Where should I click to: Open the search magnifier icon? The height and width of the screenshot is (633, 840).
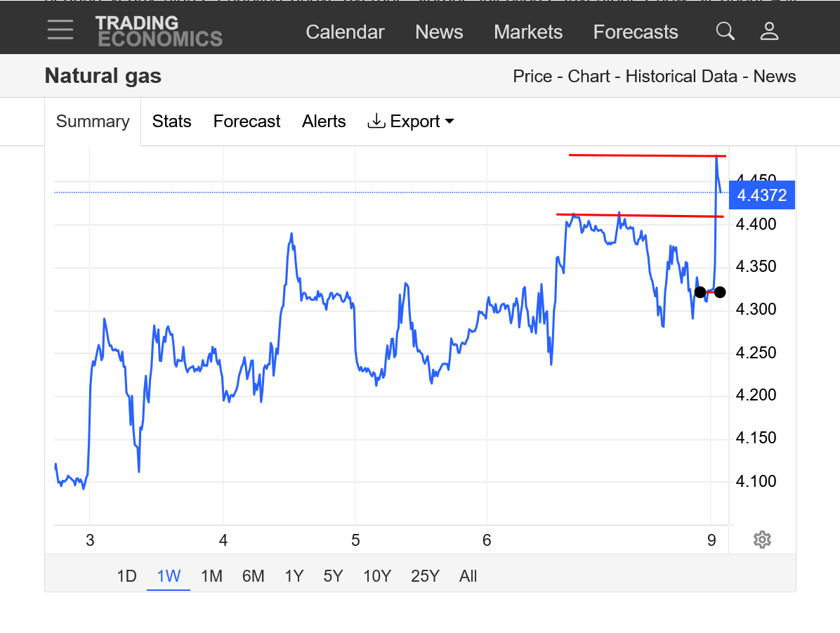(725, 32)
